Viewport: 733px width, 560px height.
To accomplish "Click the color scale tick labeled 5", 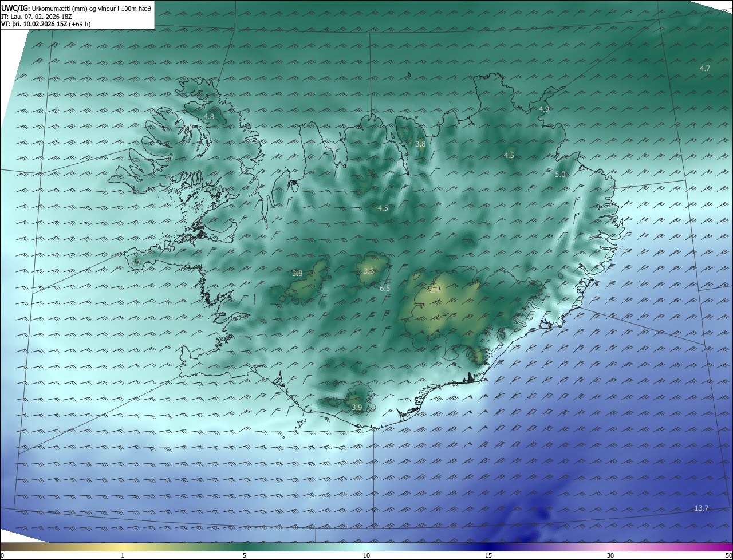I will 245,555.
